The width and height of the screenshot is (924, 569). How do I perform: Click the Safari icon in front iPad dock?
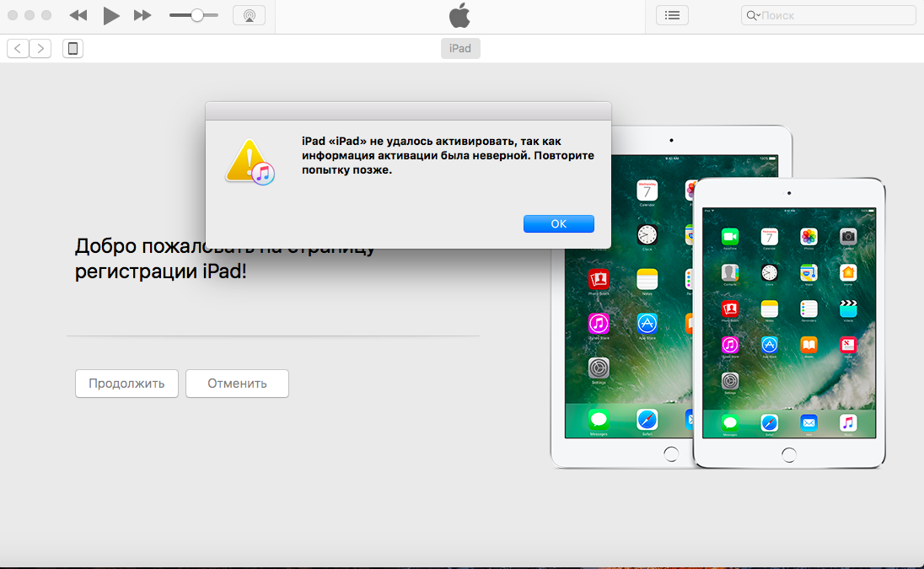click(x=769, y=422)
